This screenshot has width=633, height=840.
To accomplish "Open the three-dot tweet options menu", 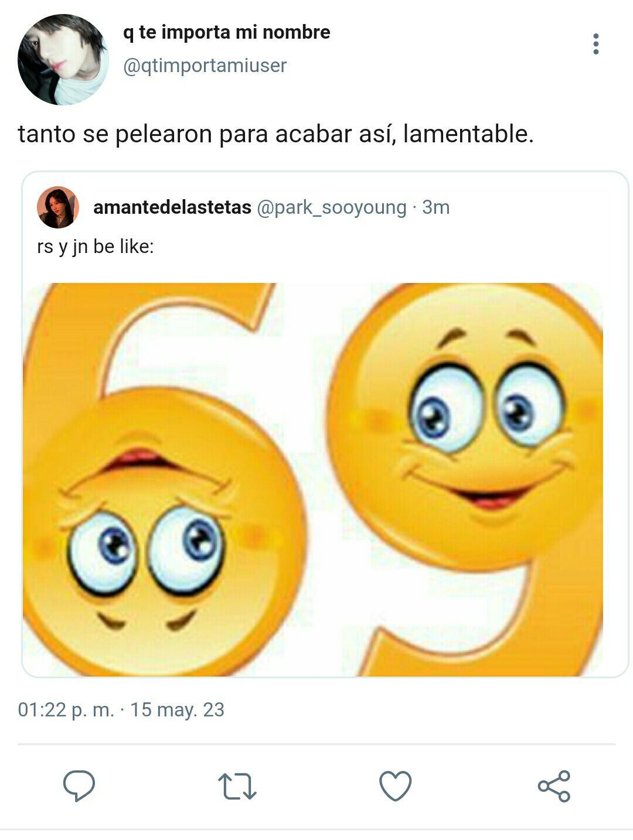I will click(x=595, y=45).
